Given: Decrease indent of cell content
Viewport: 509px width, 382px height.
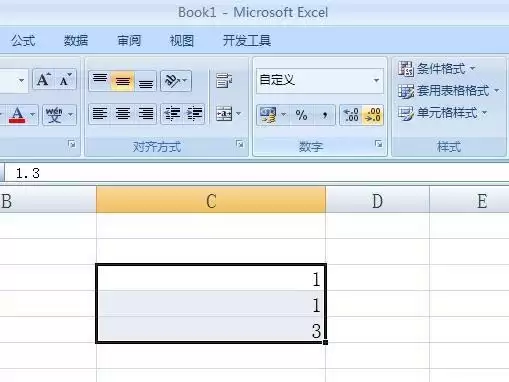Looking at the screenshot, I should tap(172, 114).
